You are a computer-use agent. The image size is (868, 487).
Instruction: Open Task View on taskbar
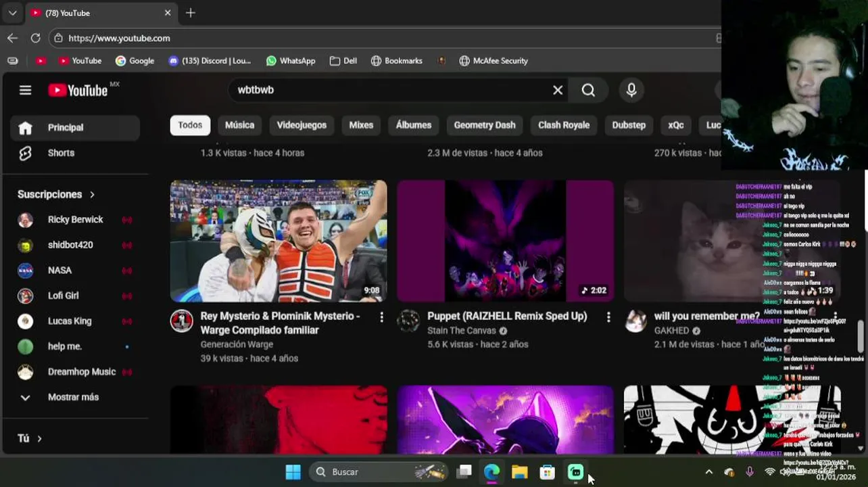click(x=464, y=472)
